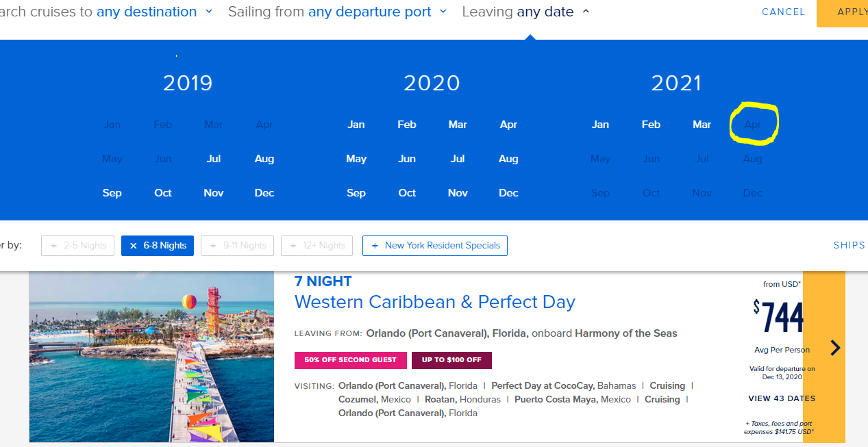Select Dec 2020 in the date picker
The height and width of the screenshot is (447, 868).
[x=508, y=193]
